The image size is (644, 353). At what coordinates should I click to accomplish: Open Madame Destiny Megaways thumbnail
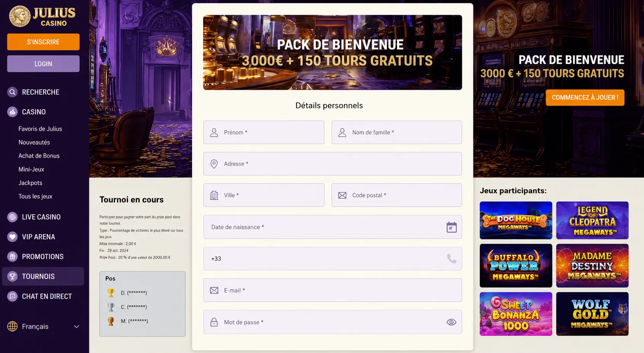pos(592,266)
